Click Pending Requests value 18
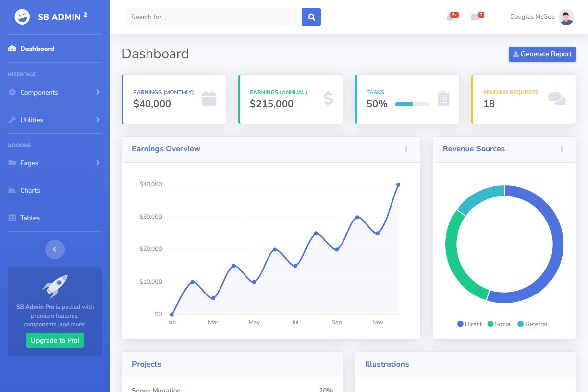The height and width of the screenshot is (392, 588). tap(489, 104)
